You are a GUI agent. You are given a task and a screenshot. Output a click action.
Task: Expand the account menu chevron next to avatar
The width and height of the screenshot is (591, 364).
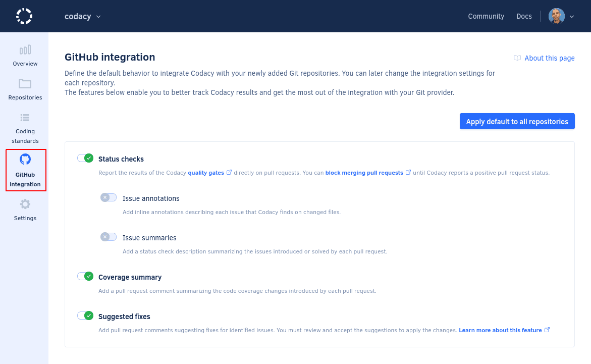point(571,17)
